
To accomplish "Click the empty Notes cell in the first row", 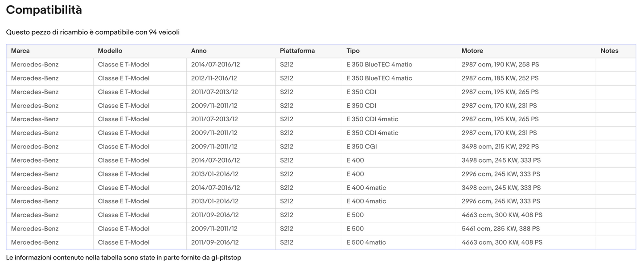I will point(615,65).
